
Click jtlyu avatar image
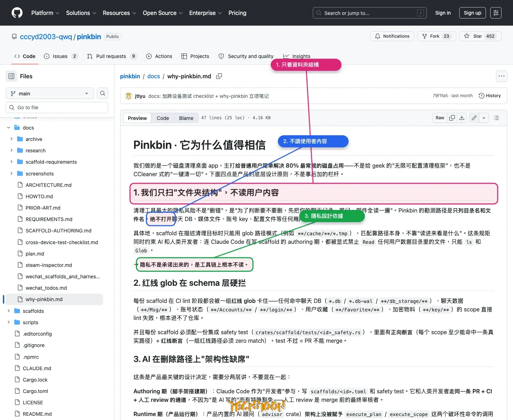[129, 96]
